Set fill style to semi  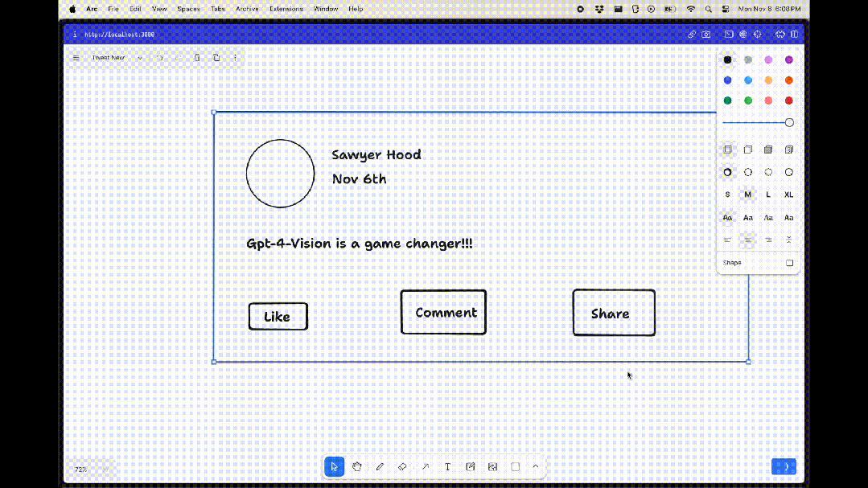point(748,150)
